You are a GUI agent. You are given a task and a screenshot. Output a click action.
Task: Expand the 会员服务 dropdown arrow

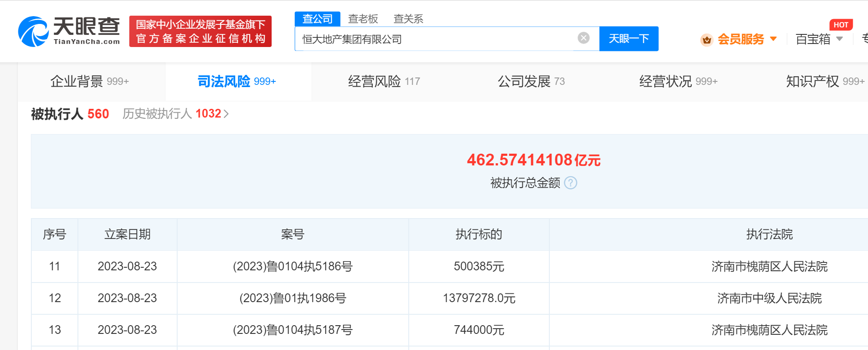pyautogui.click(x=774, y=39)
